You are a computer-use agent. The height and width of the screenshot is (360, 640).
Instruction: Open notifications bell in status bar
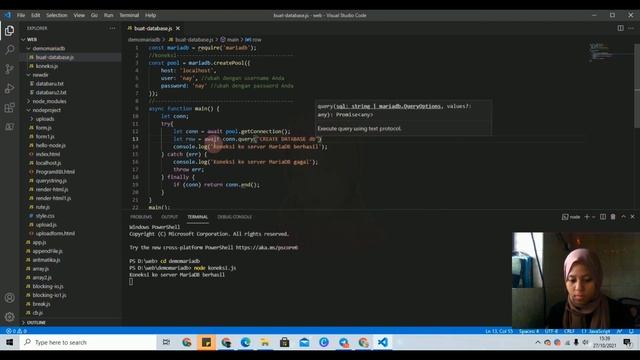631,331
